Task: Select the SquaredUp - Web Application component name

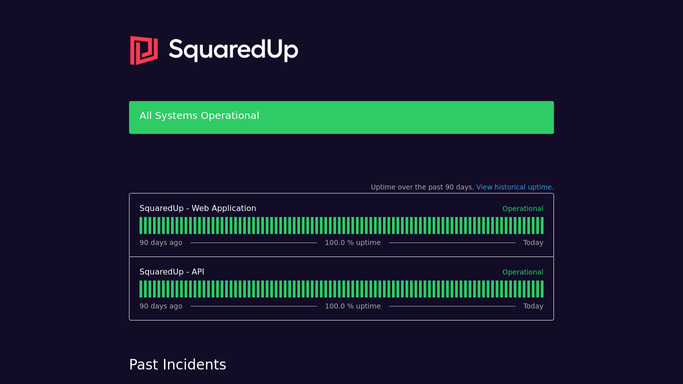Action: [x=198, y=209]
